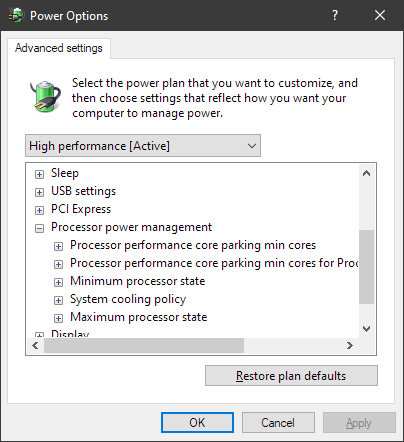The height and width of the screenshot is (442, 404).
Task: Expand System cooling policy plus box
Action: click(x=58, y=300)
